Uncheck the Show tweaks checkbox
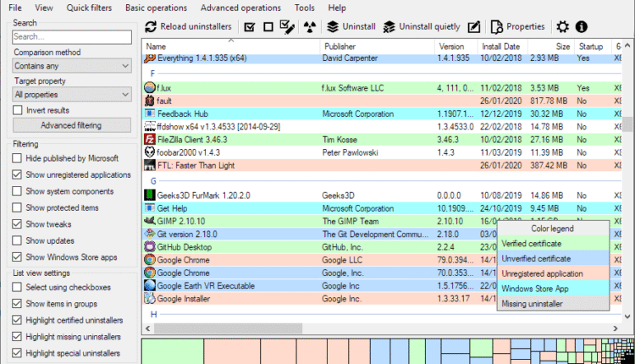 (17, 224)
